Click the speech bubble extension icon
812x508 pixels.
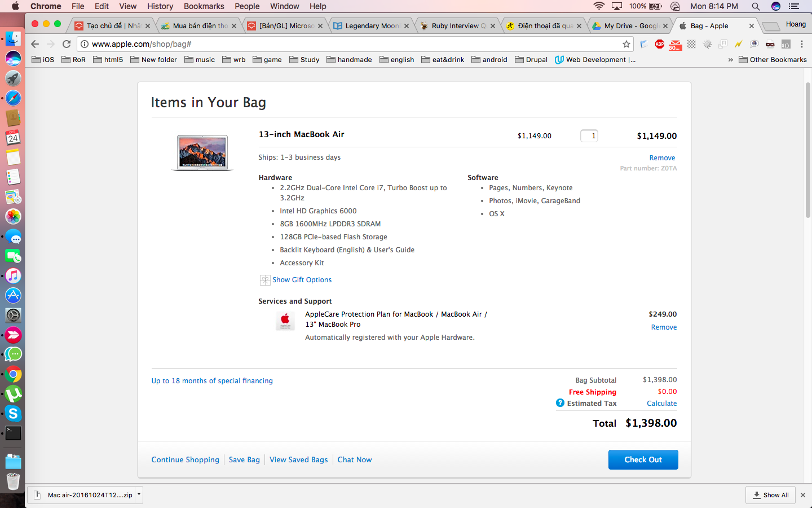(754, 44)
